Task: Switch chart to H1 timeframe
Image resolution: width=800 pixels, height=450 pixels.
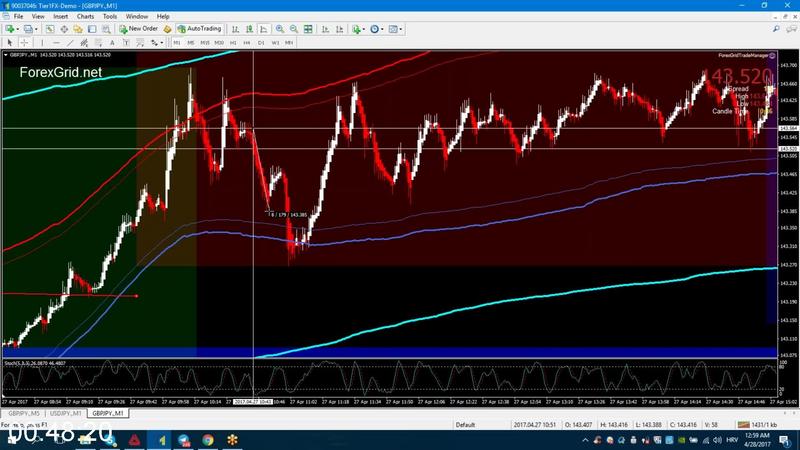Action: coord(233,43)
